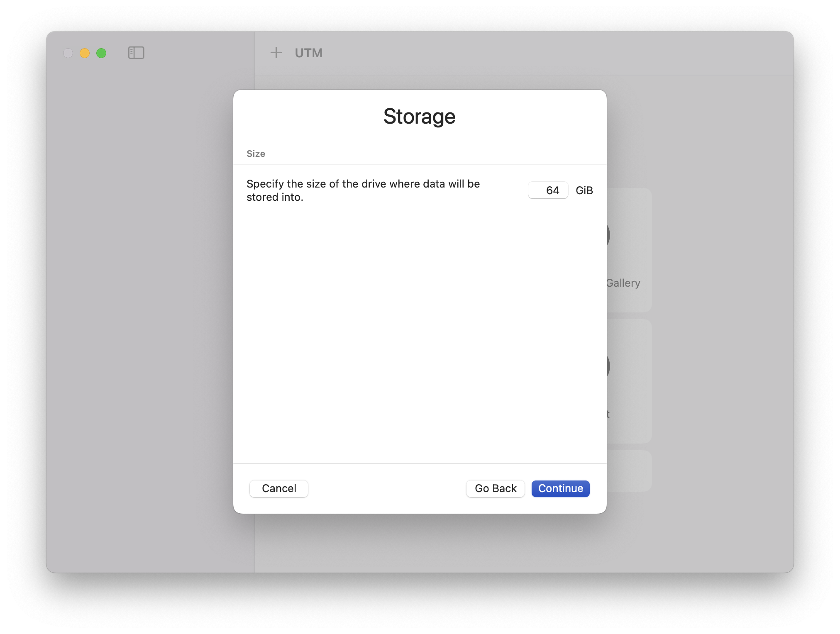
Task: Click the round icon below Gallery card
Action: [608, 366]
